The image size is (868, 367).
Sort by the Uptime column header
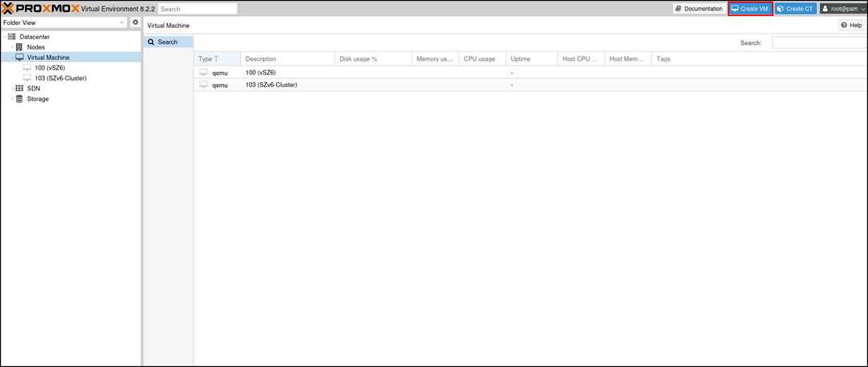pos(531,59)
